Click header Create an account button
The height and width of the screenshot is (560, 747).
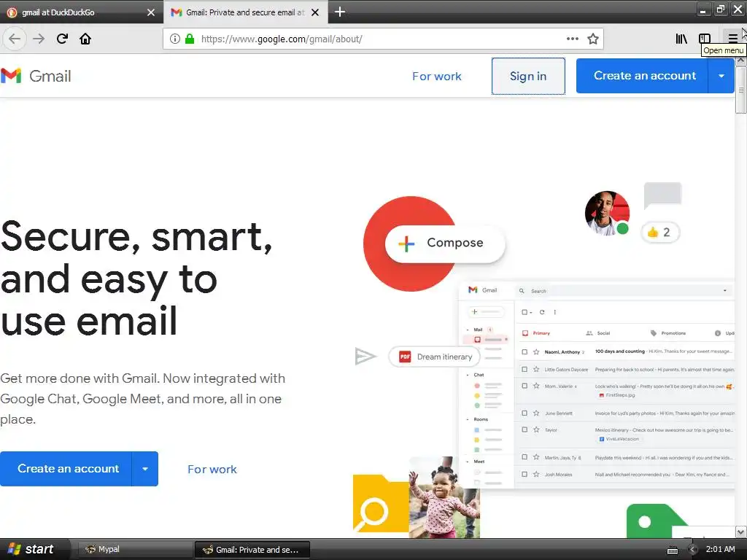tap(642, 76)
